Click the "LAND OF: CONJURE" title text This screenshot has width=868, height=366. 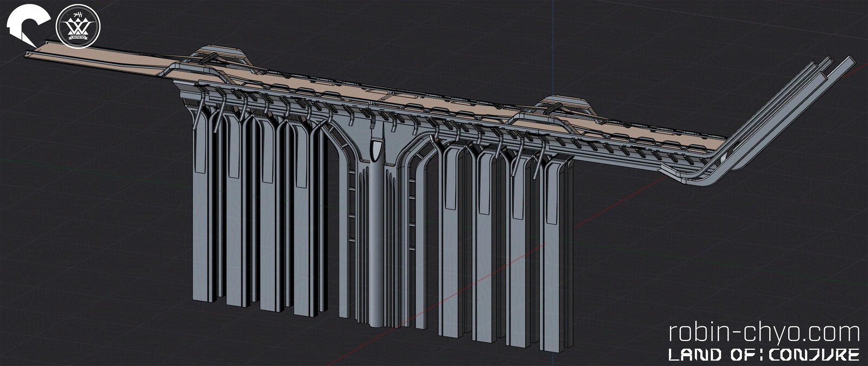[764, 355]
